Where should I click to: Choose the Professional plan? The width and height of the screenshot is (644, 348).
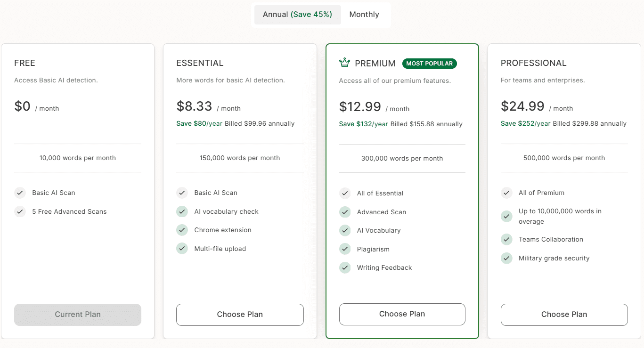pos(564,314)
